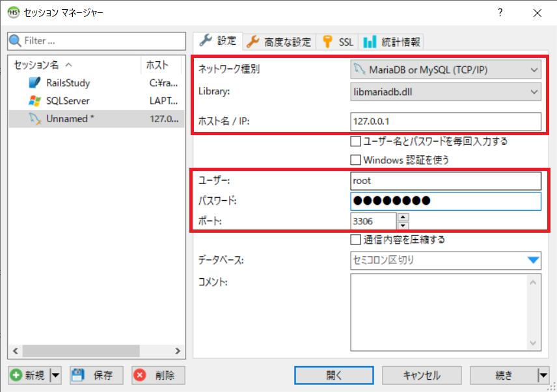Switch to the 高度な設定 tab
The width and height of the screenshot is (557, 392).
[279, 42]
